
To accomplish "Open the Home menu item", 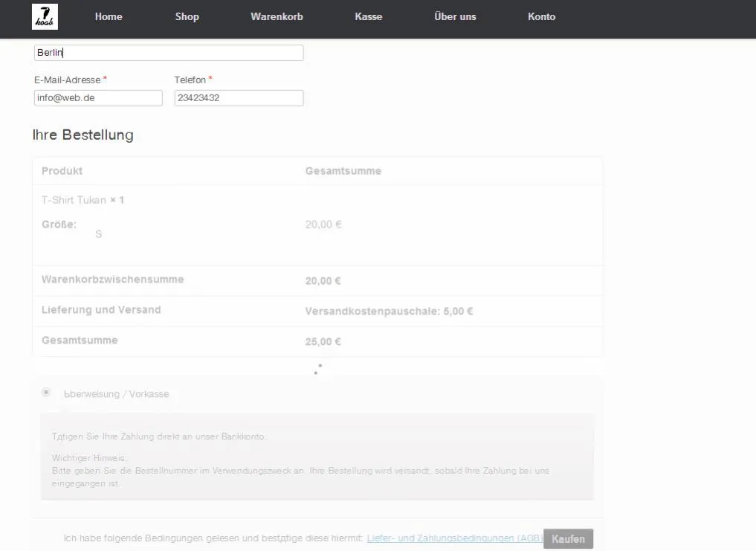I will tap(109, 16).
